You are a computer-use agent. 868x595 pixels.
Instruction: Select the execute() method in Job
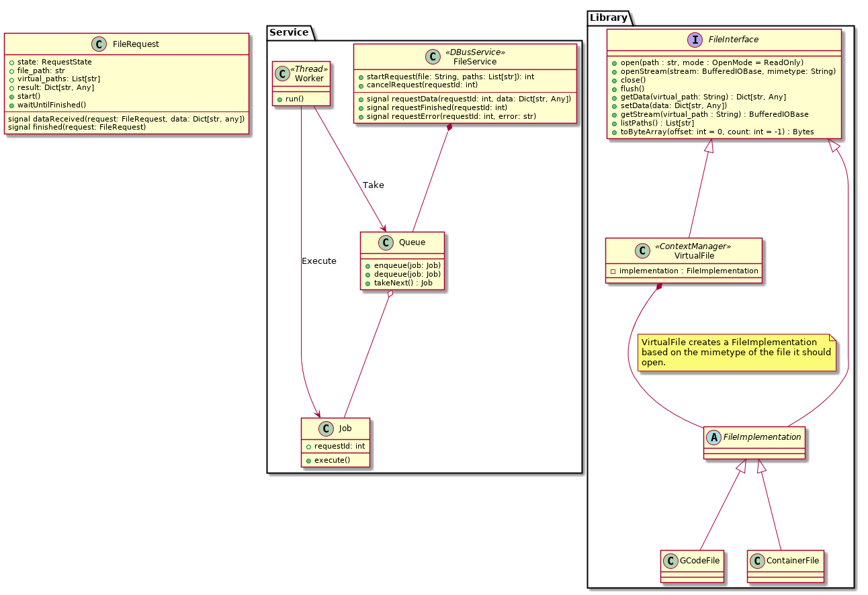point(332,459)
